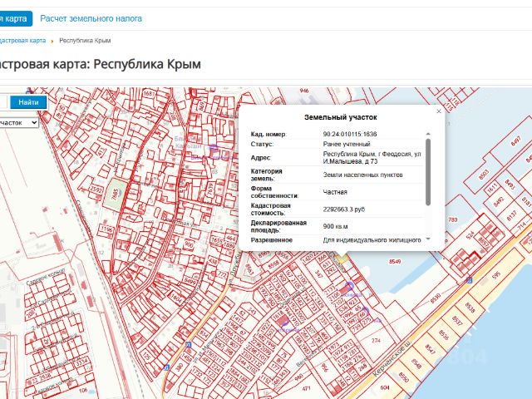Viewport: 532px width, 399px height.
Task: Select parcel 8549 on the map
Action: pyautogui.click(x=395, y=261)
